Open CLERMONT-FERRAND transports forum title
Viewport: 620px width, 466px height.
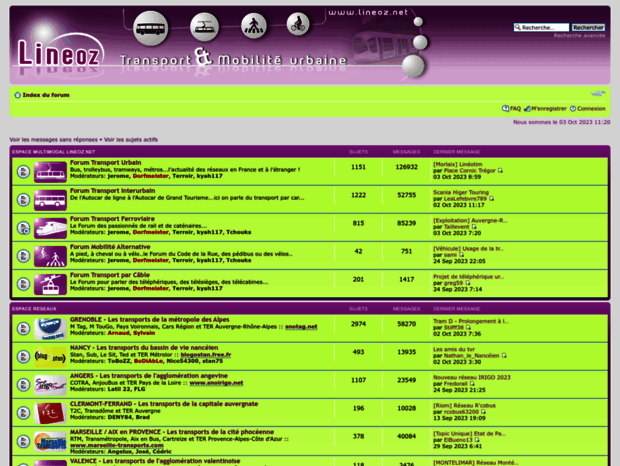(x=164, y=404)
